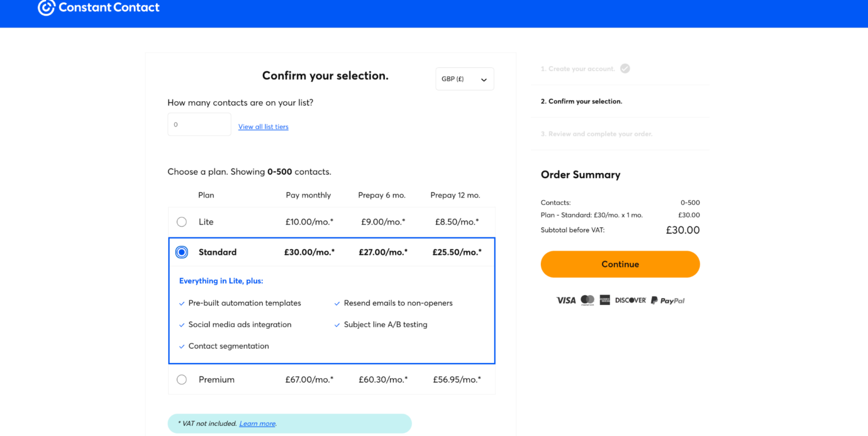Select the Visa payment icon
Screen dimensions: 868x436
(x=566, y=300)
